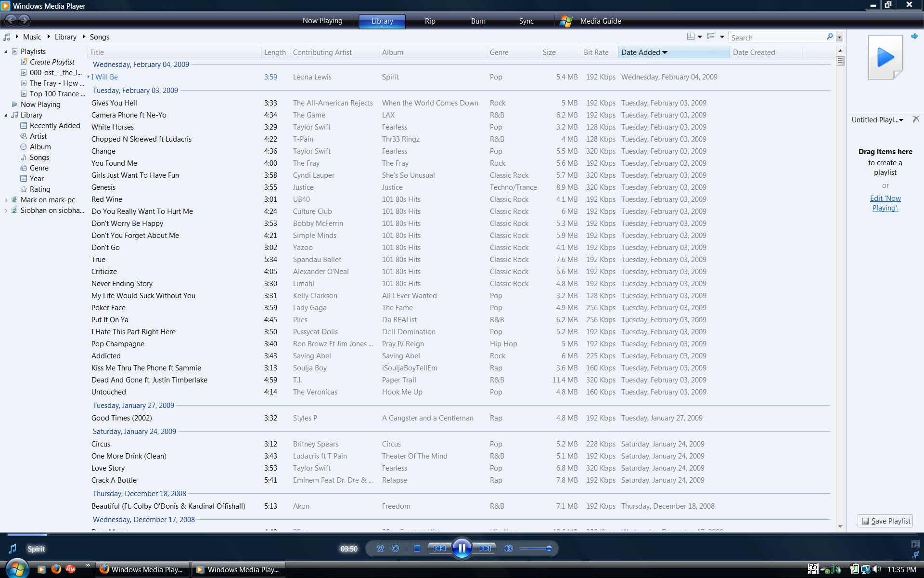Open Firefox from the quick launch bar
The width and height of the screenshot is (924, 578).
(x=56, y=569)
